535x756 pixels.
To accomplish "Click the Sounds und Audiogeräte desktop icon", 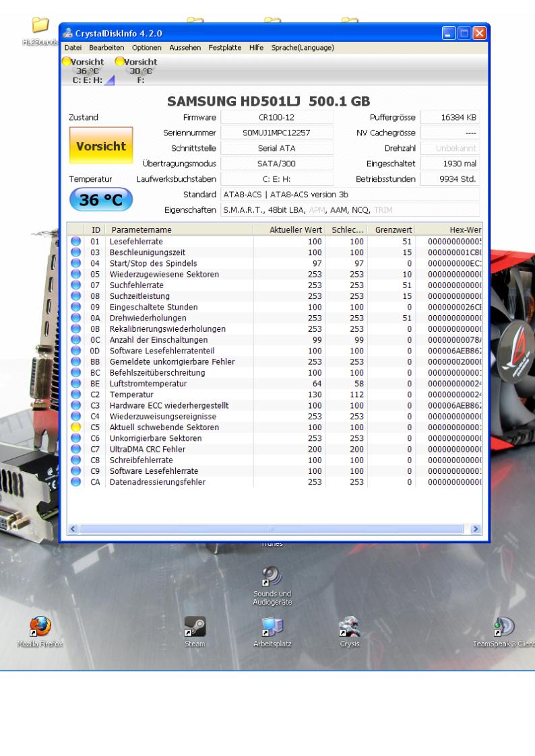I will 272,585.
